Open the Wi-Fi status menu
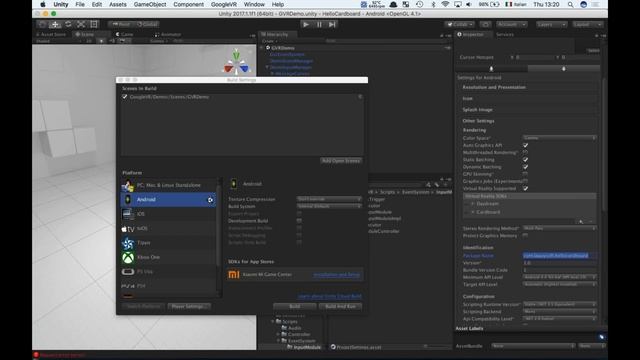This screenshot has width=640, height=360. [445, 4]
